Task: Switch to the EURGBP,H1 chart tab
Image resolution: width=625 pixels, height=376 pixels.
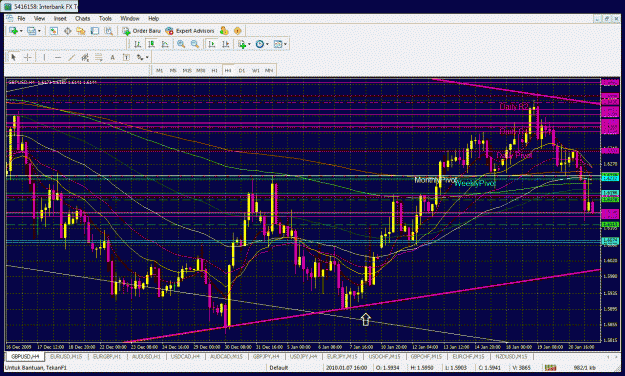Action: tap(107, 356)
